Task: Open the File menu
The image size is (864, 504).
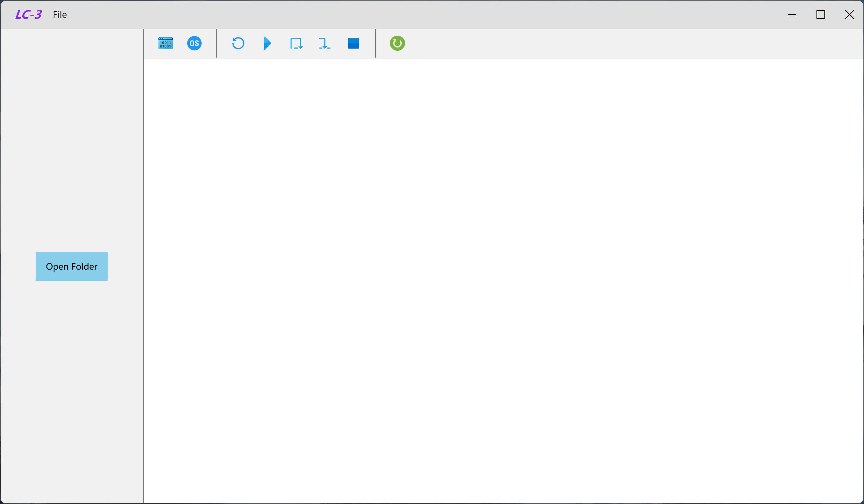Action: point(60,14)
